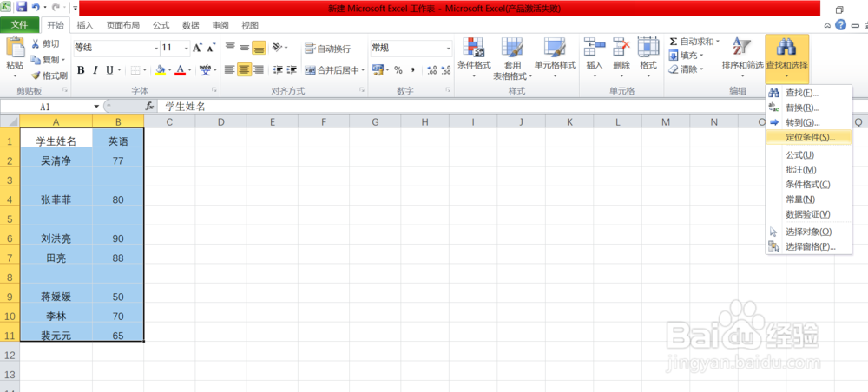Click the Cut (剪切) scissors button
The width and height of the screenshot is (868, 392).
click(x=45, y=43)
